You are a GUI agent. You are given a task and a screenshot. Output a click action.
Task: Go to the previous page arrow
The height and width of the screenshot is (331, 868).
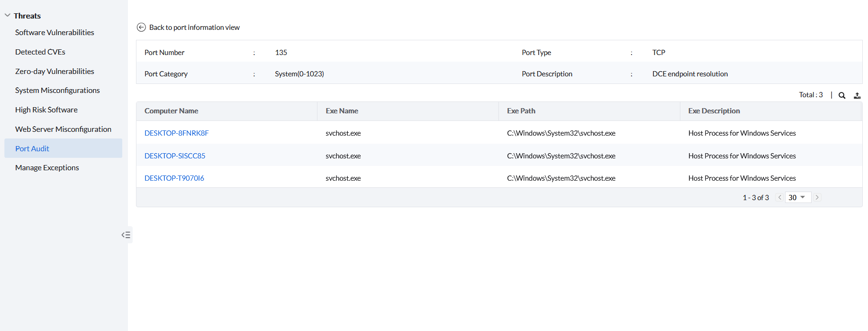[779, 197]
